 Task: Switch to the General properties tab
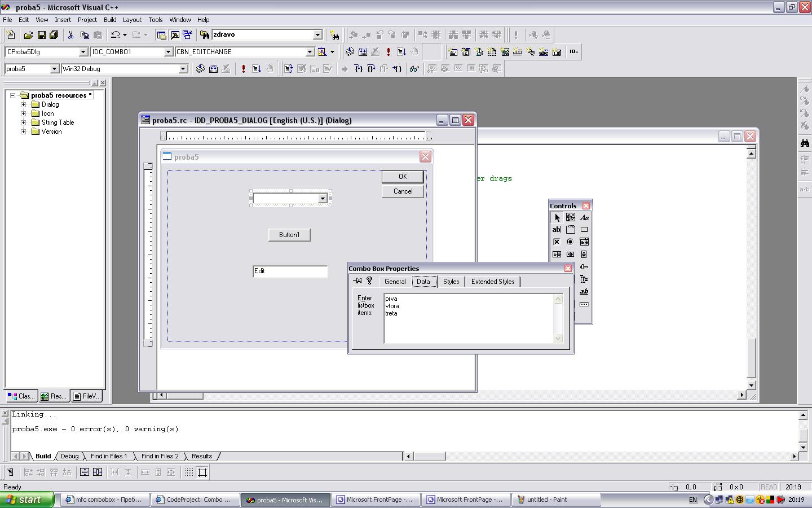[x=395, y=282]
